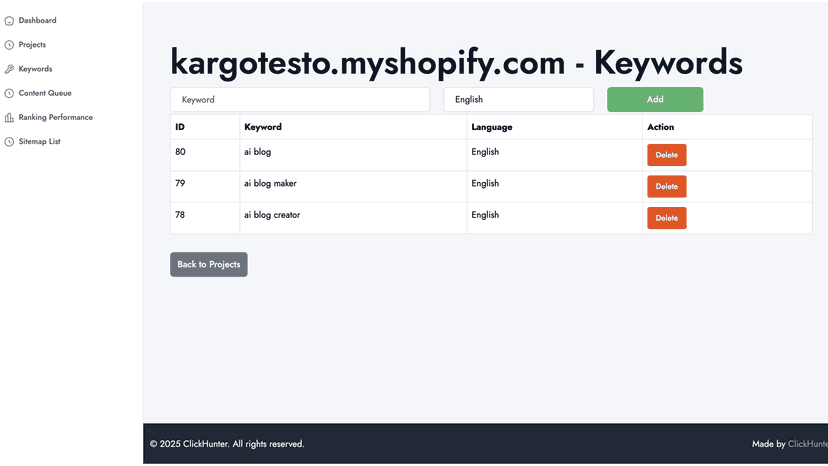Select the 'ai blog creator' keyword cell
Image resolution: width=828 pixels, height=466 pixels.
tap(353, 218)
